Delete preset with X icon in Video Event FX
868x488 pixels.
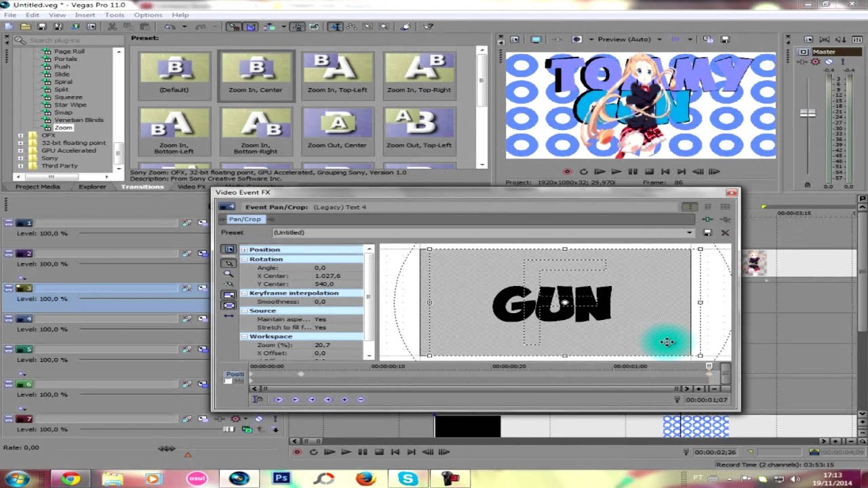(x=725, y=232)
